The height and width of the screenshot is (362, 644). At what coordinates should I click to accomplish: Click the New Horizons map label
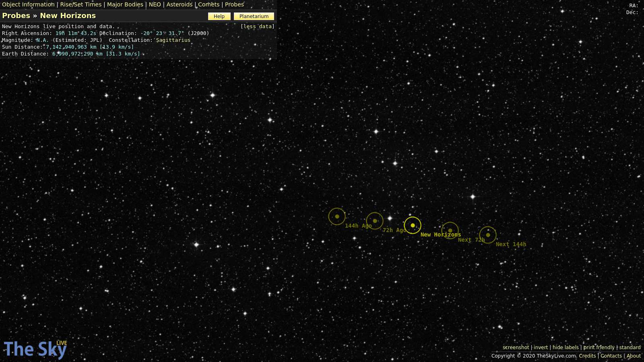click(x=441, y=234)
